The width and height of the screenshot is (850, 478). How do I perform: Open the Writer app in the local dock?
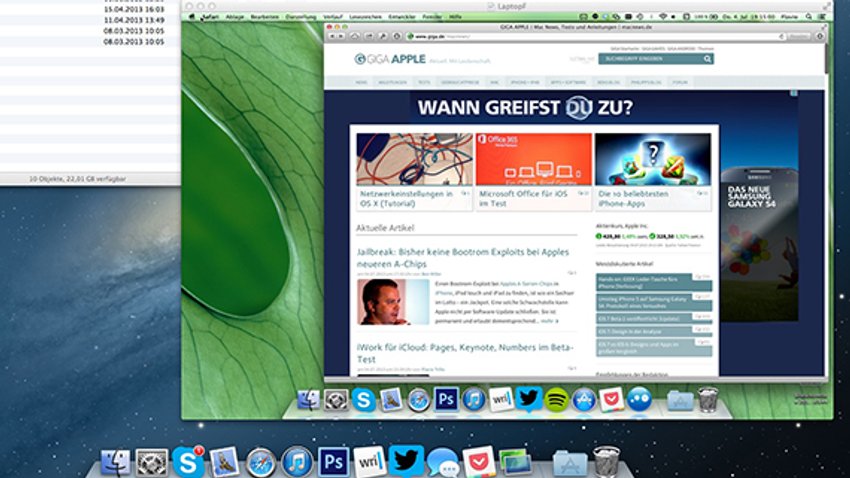pyautogui.click(x=369, y=462)
